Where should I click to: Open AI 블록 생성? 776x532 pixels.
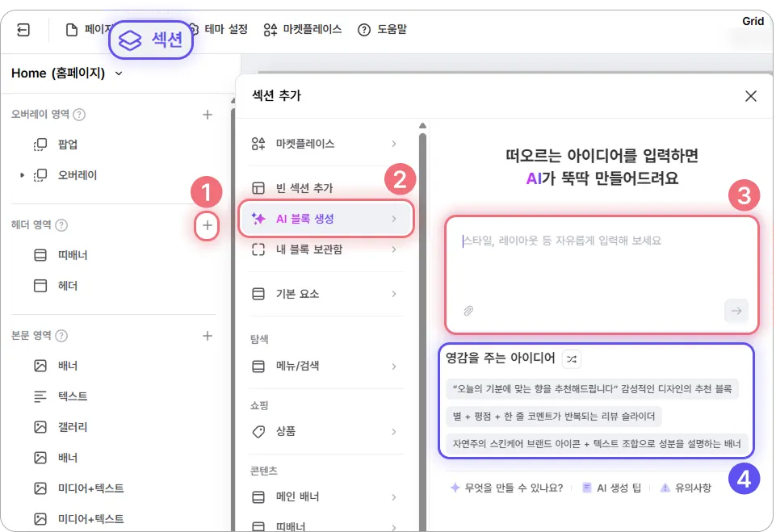[x=326, y=219]
